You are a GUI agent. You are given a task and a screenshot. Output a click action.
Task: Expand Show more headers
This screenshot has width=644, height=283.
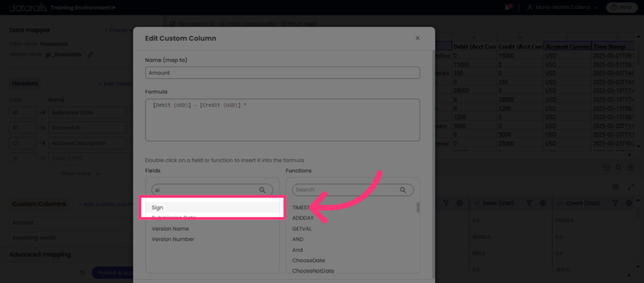tap(80, 174)
